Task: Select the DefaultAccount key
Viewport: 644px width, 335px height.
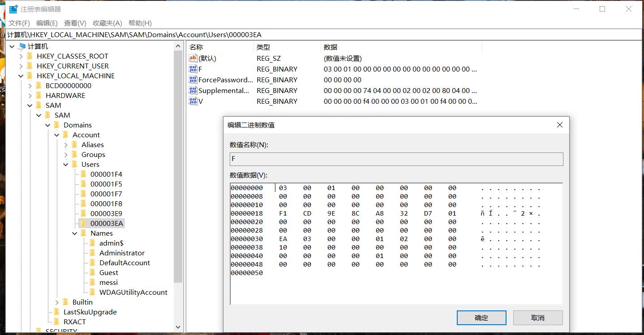Action: pos(125,263)
